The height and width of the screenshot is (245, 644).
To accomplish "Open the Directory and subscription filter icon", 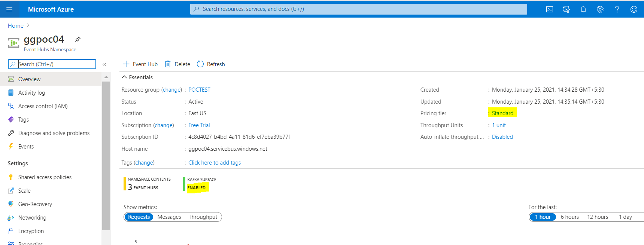I will coord(566,9).
